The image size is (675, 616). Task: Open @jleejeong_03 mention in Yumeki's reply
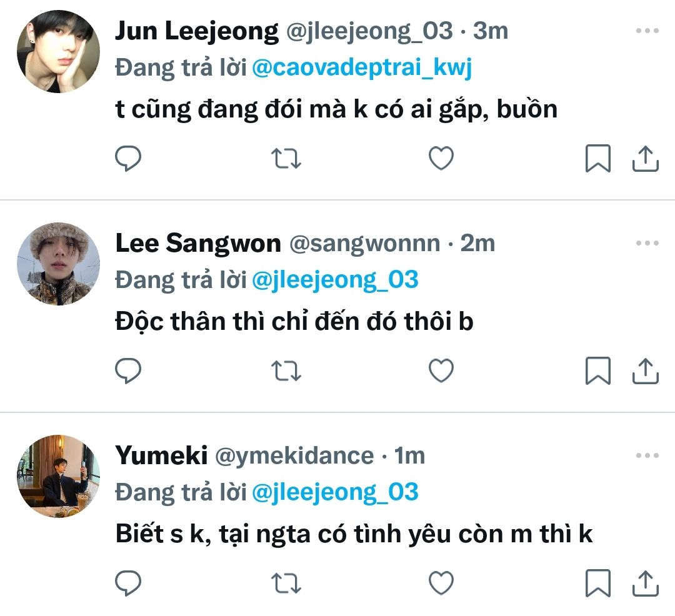[335, 492]
